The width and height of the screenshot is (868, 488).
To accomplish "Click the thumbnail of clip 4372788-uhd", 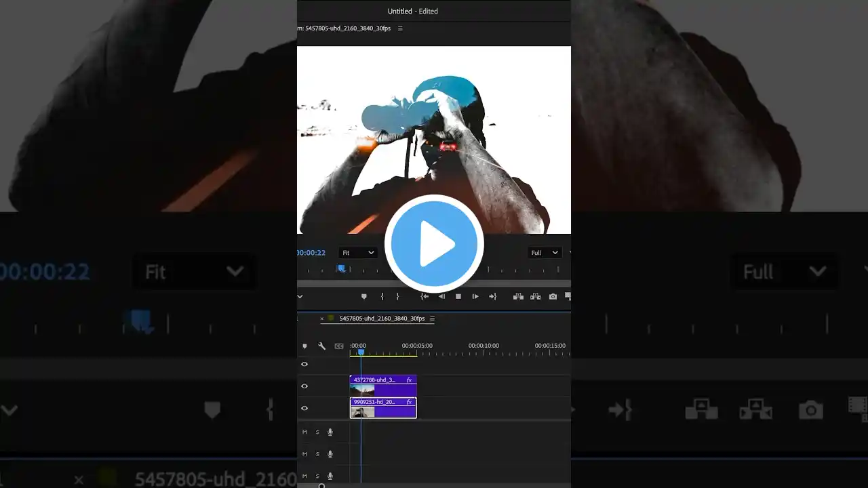I will point(362,390).
